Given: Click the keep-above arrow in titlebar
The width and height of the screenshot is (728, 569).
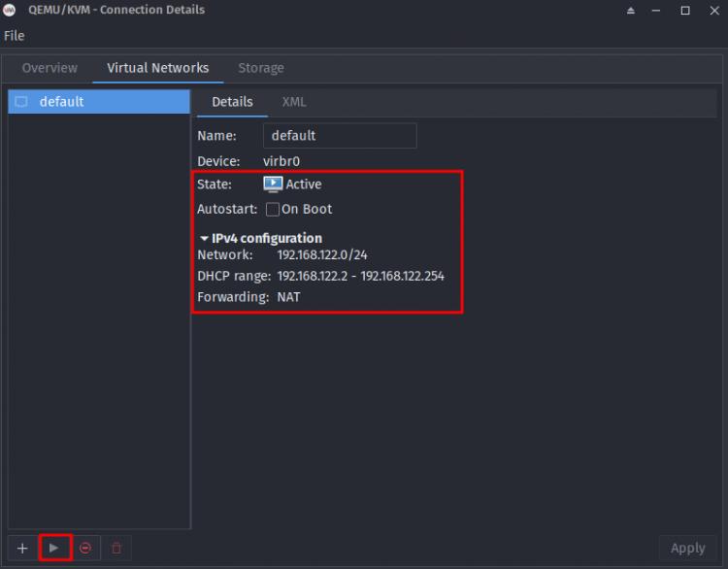Looking at the screenshot, I should click(631, 11).
